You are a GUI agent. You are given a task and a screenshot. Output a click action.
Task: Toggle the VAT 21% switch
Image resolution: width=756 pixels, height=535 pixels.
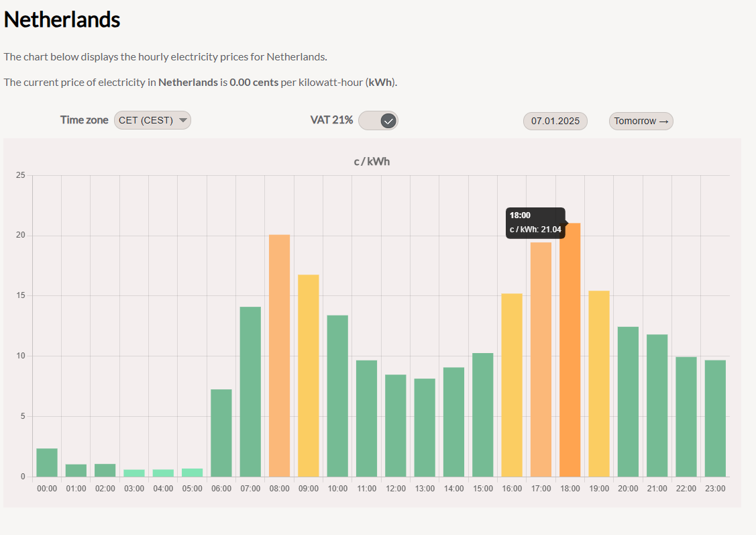point(378,121)
